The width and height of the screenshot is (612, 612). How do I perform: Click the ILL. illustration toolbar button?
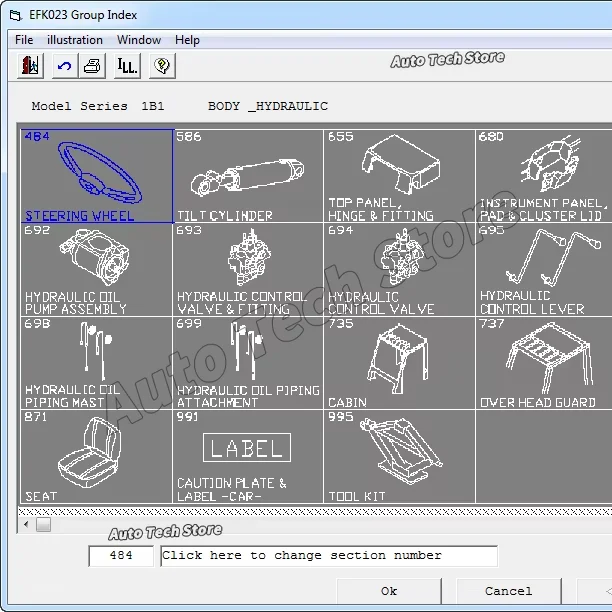127,66
